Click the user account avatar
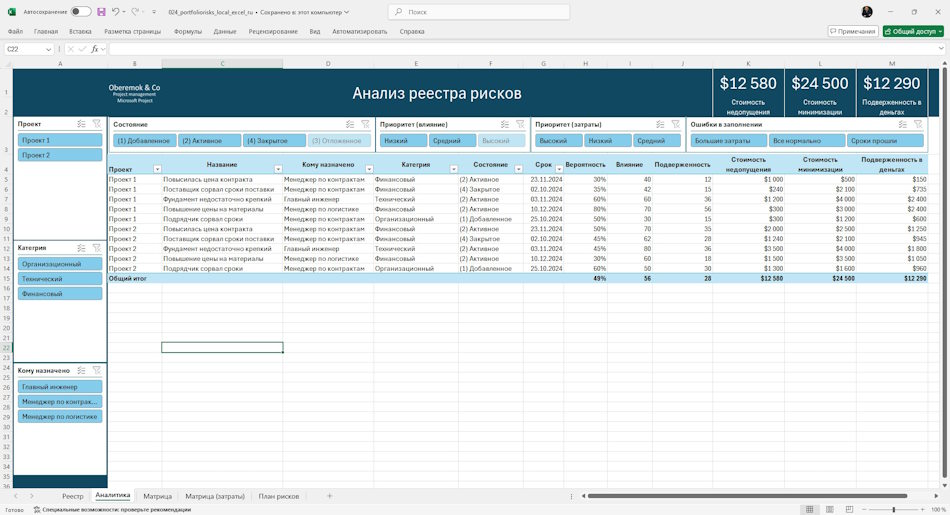The image size is (950, 515). pos(867,12)
